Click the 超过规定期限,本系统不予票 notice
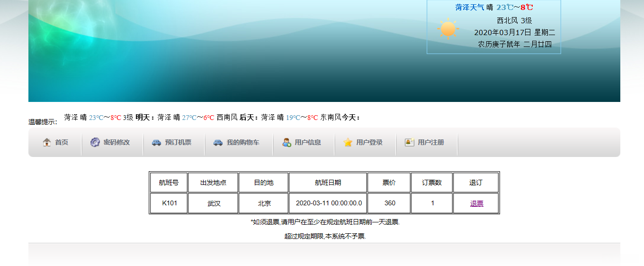This screenshot has width=644, height=266. [x=325, y=236]
